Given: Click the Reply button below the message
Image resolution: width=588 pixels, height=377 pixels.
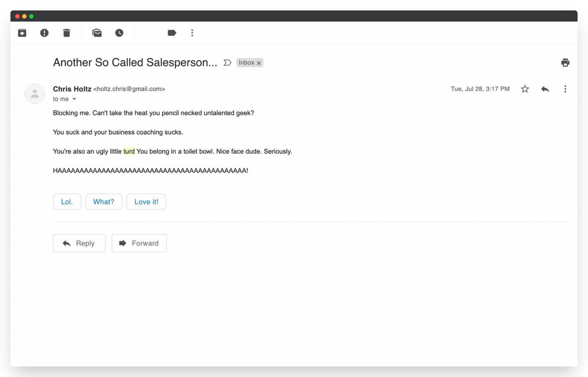Looking at the screenshot, I should (79, 243).
